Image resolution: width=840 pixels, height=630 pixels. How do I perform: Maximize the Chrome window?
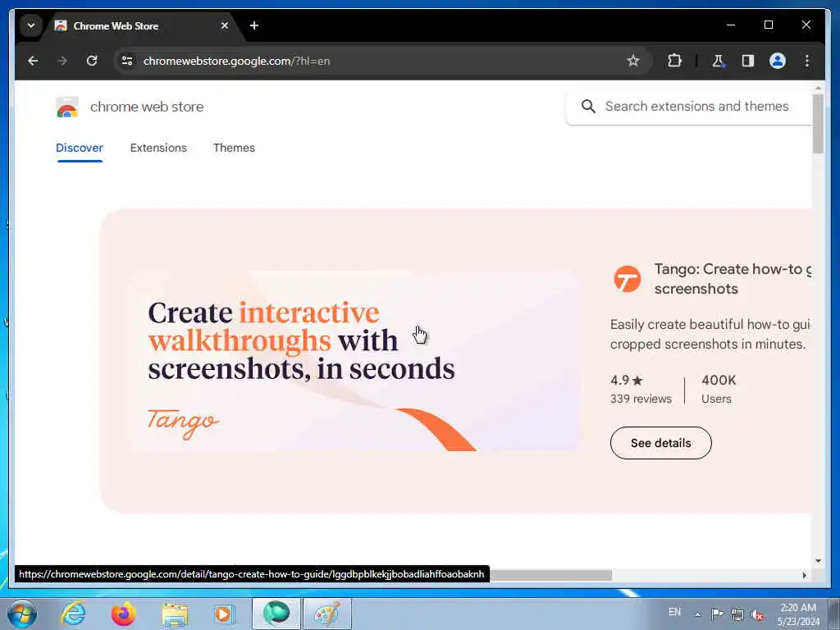(768, 25)
